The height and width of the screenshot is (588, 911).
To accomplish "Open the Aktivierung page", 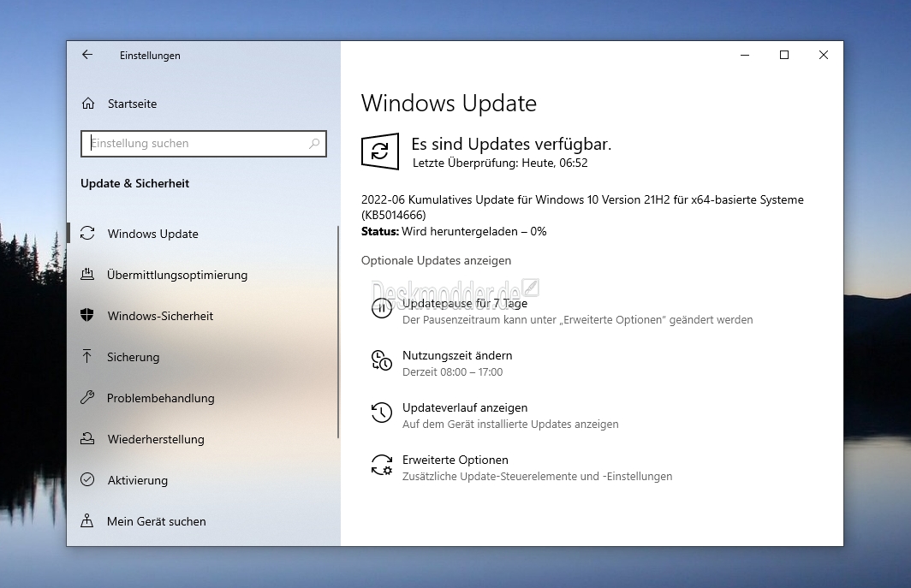I will (137, 480).
